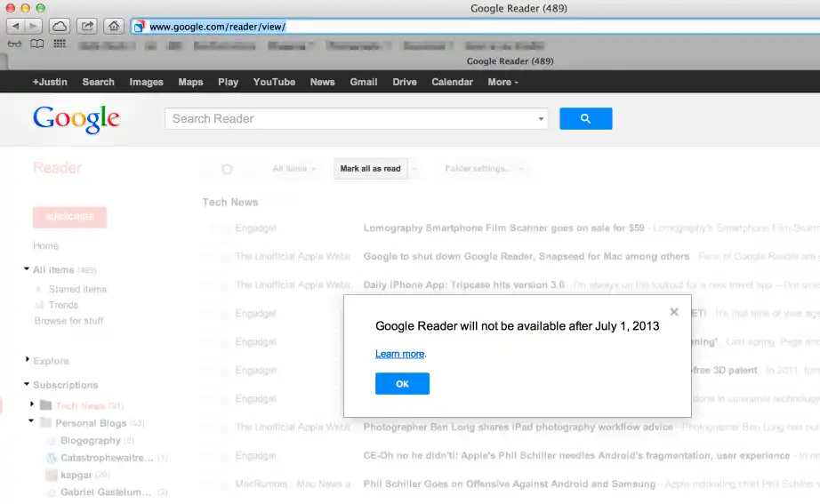Click OK in the shutdown dialog
The width and height of the screenshot is (820, 504).
point(402,384)
